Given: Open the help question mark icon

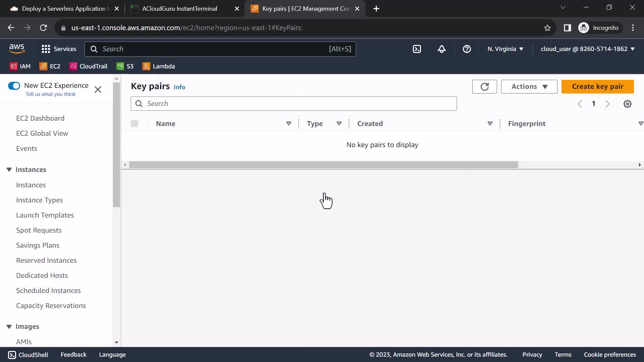Looking at the screenshot, I should click(x=467, y=49).
